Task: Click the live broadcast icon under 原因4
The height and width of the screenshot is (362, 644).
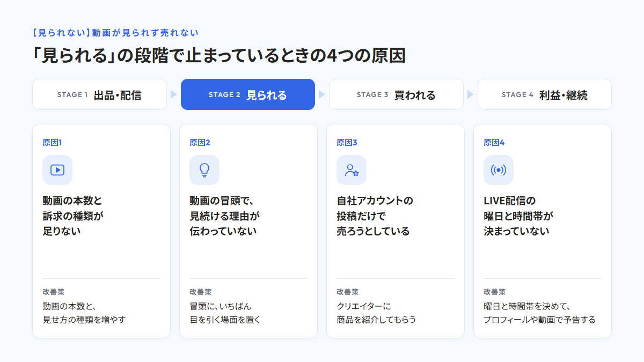Action: point(499,170)
